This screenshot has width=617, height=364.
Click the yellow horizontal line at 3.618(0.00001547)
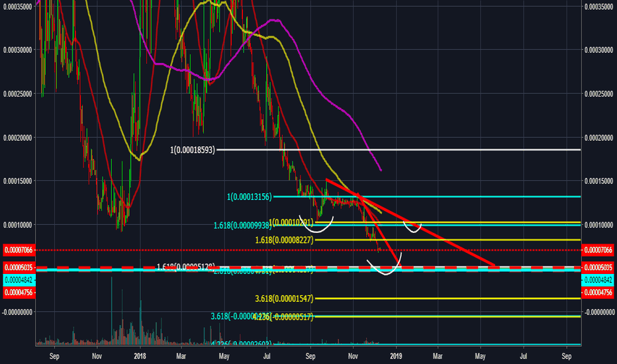click(448, 298)
